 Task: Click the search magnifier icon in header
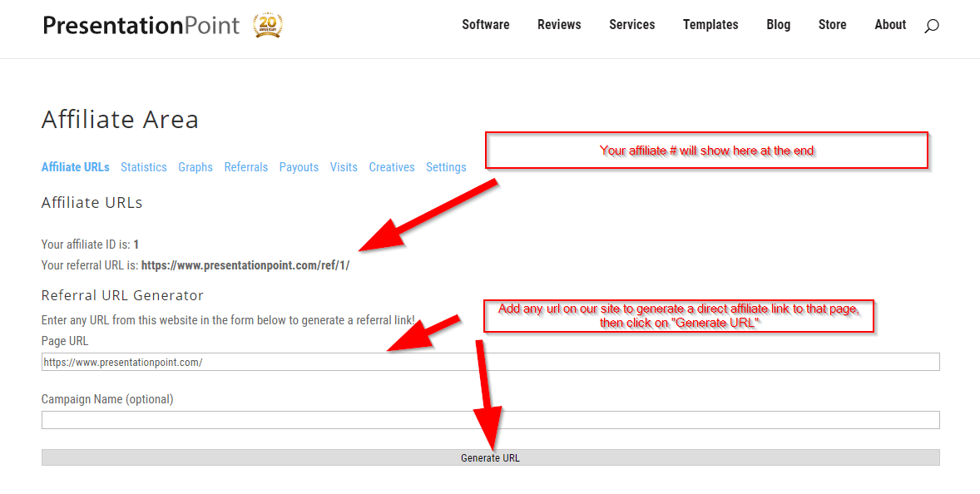(x=931, y=26)
